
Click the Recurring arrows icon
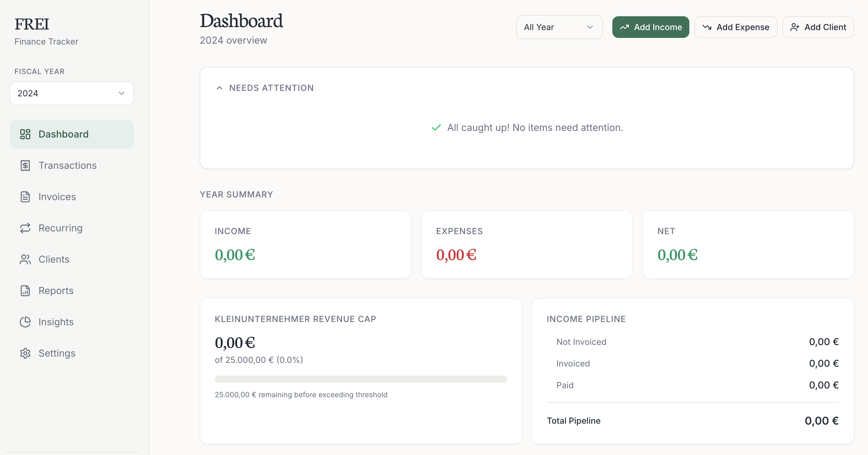(x=25, y=228)
